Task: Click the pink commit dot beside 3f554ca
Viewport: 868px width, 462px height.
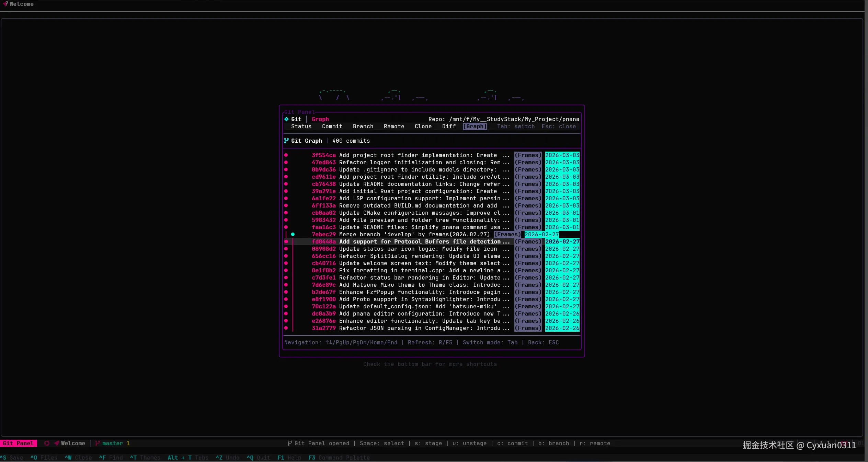Action: coord(286,155)
